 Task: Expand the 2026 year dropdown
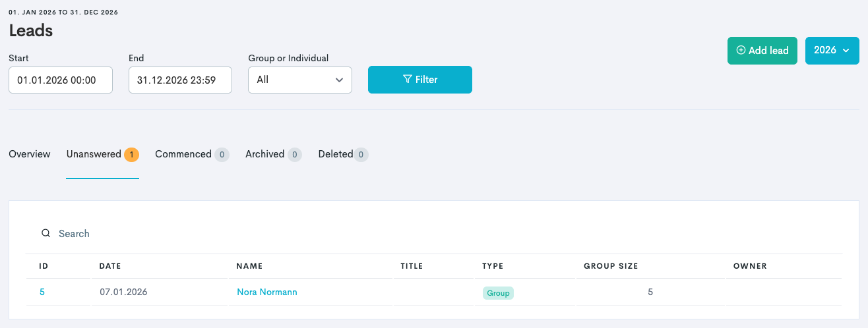tap(832, 51)
